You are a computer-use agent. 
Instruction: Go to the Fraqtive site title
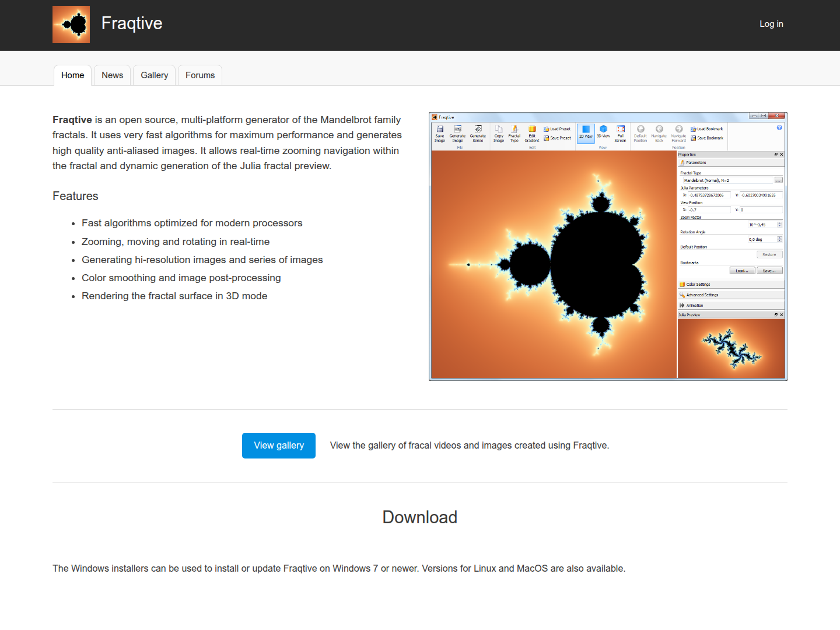tap(132, 23)
